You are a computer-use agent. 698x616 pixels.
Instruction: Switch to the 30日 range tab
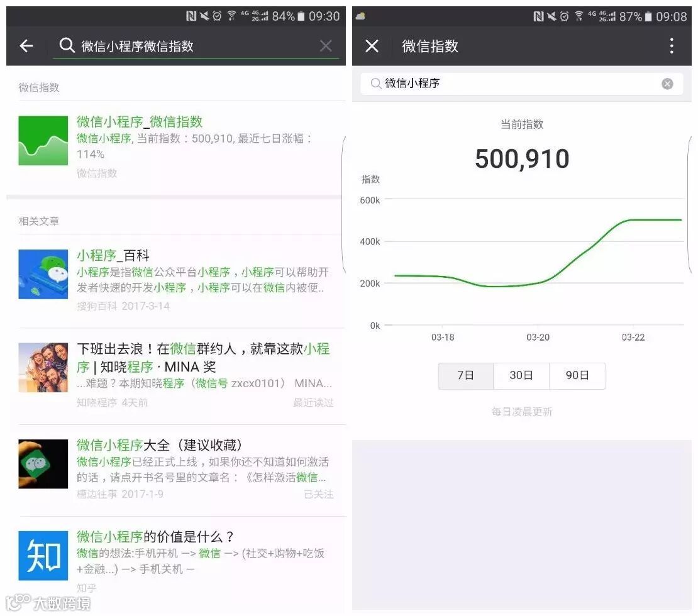tap(521, 376)
